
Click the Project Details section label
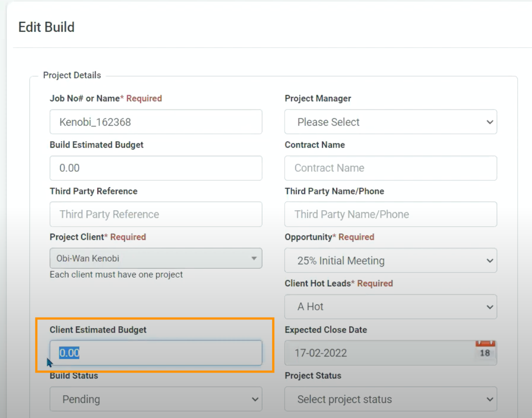point(72,75)
